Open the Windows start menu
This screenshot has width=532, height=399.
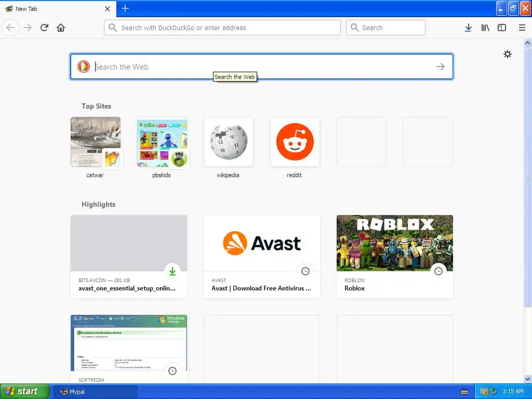click(25, 392)
